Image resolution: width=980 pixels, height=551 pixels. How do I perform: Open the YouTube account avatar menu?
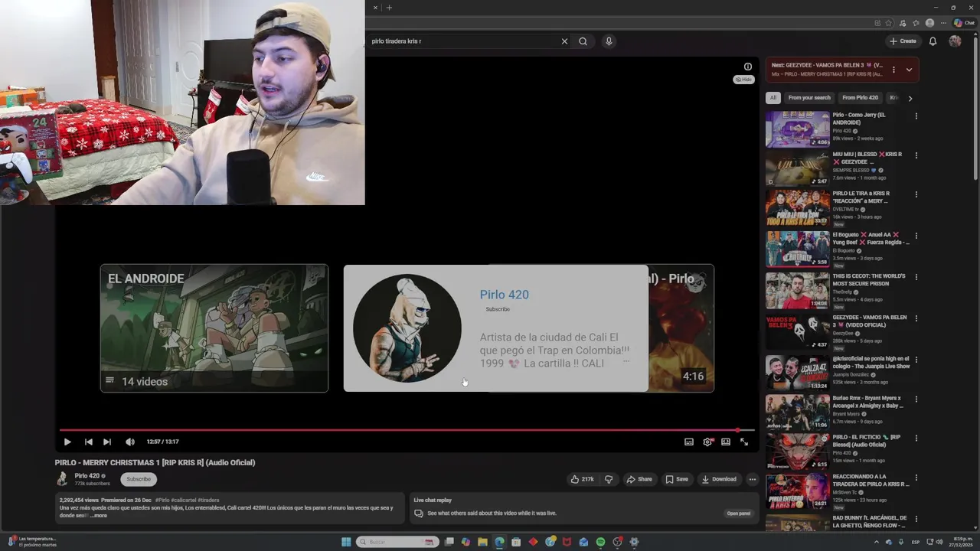tap(955, 41)
